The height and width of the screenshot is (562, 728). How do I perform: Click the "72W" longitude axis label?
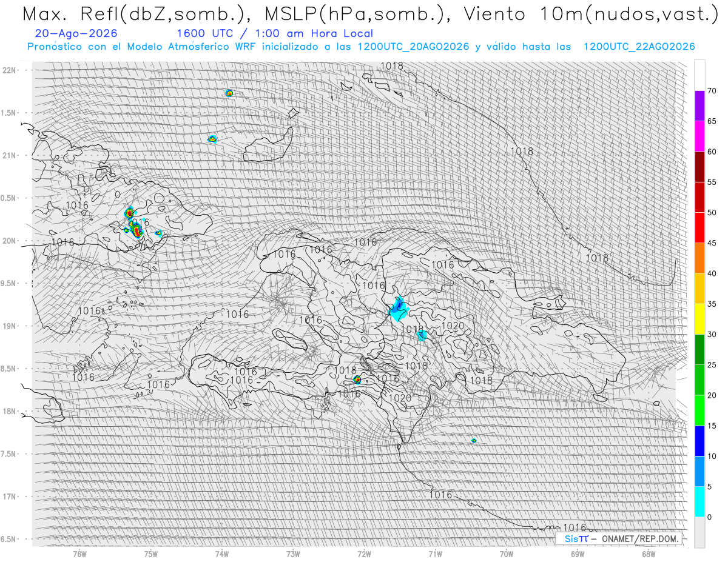pos(364,554)
